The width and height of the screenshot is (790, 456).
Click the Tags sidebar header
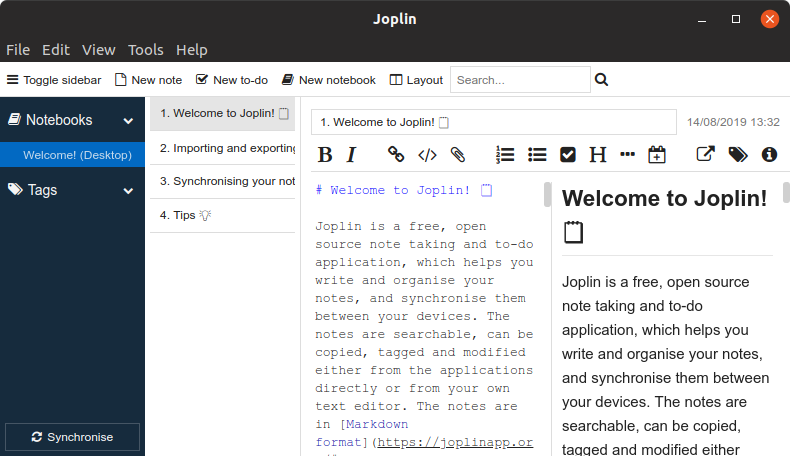(x=72, y=190)
